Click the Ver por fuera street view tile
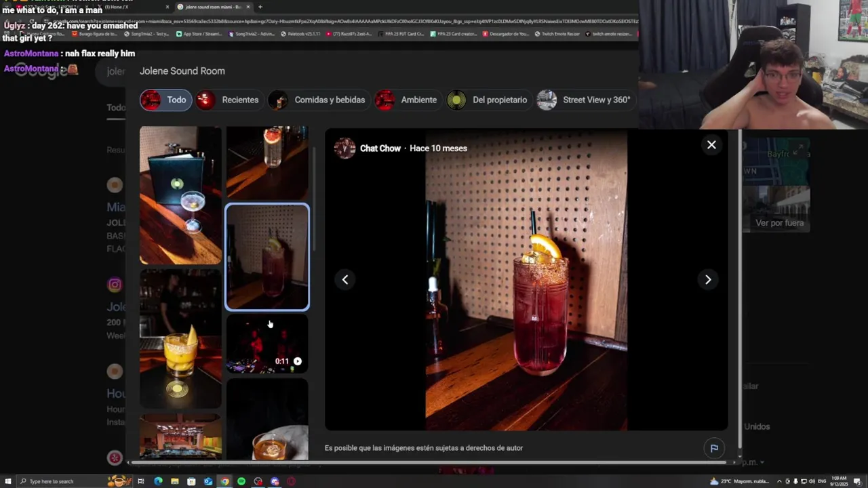The width and height of the screenshot is (868, 488). tap(776, 209)
